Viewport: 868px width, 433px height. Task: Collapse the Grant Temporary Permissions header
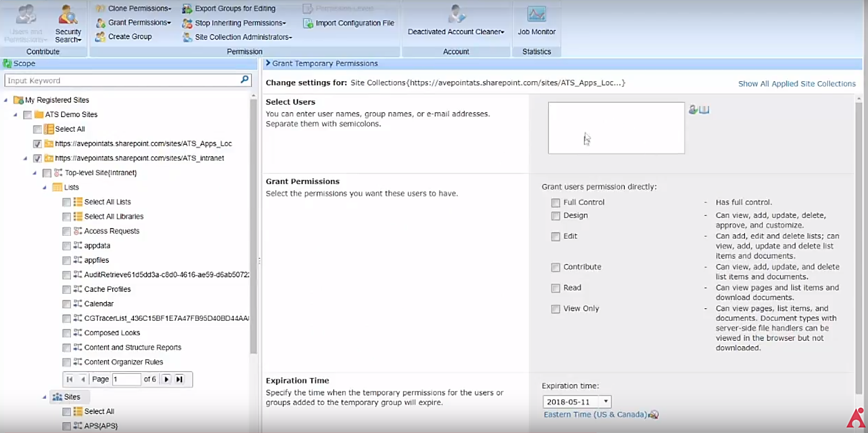point(268,63)
